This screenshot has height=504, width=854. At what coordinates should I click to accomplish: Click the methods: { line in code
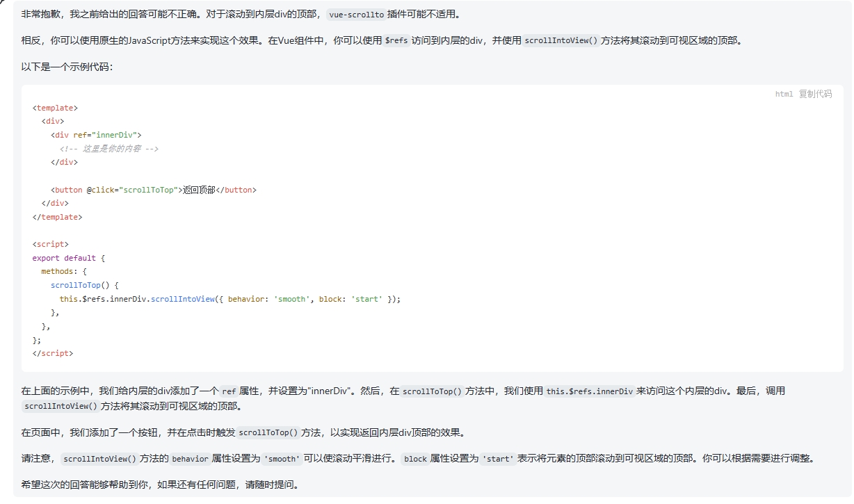pos(64,271)
